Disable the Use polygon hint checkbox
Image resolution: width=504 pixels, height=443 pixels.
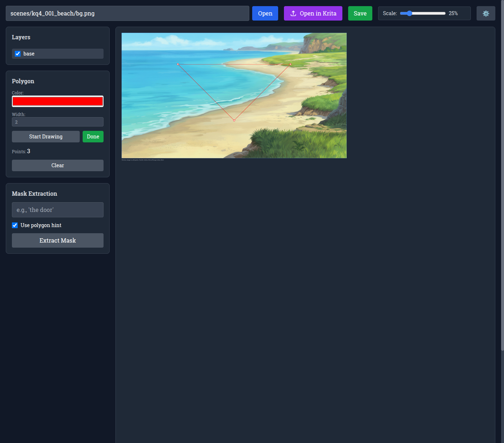[15, 225]
